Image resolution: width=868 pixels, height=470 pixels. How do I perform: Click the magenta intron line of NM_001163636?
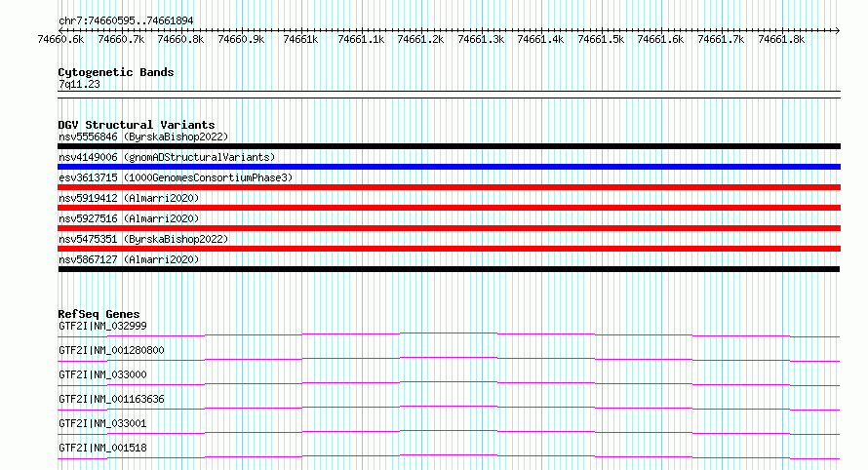pos(449,407)
